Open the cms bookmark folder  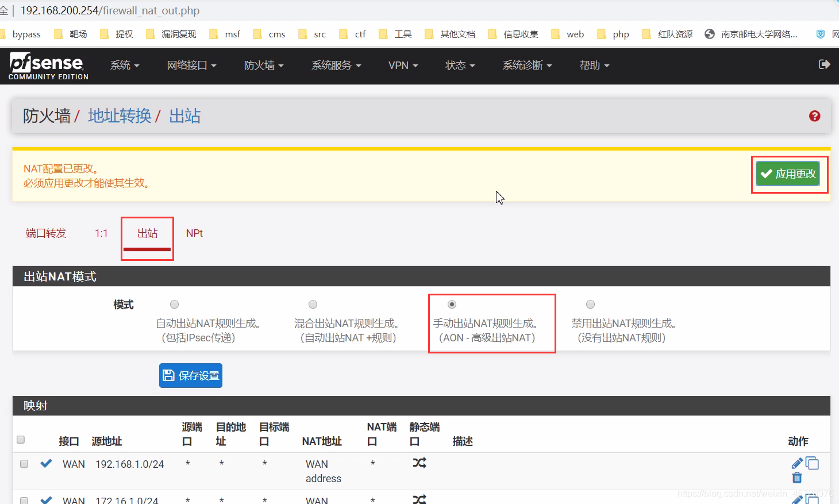[x=269, y=34]
